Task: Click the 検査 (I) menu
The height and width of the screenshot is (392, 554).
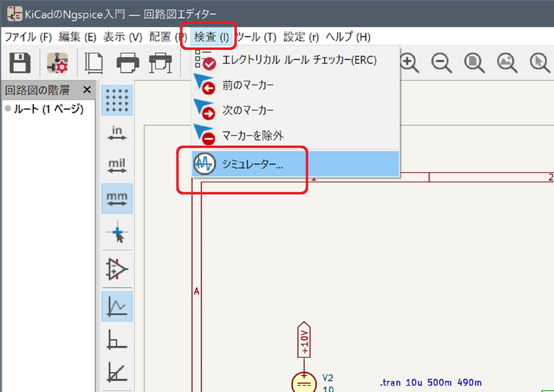Action: pyautogui.click(x=212, y=37)
